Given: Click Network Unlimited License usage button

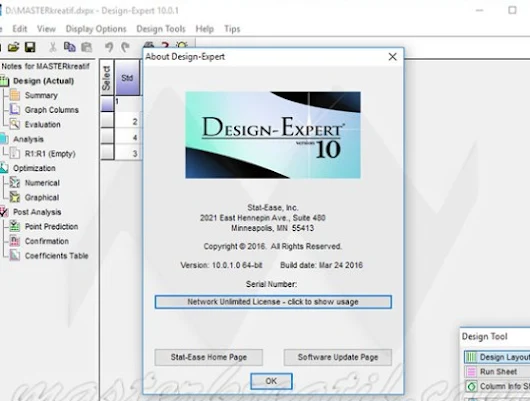Looking at the screenshot, I should tap(273, 302).
